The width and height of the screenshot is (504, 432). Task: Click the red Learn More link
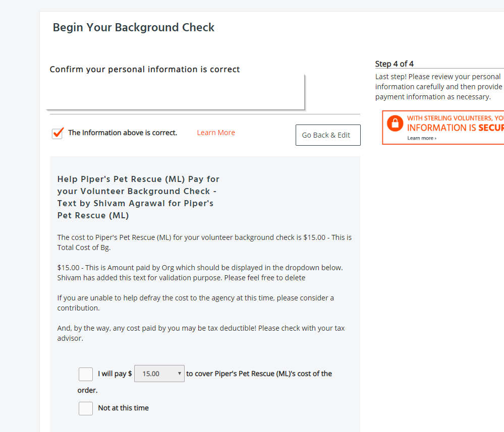[216, 133]
